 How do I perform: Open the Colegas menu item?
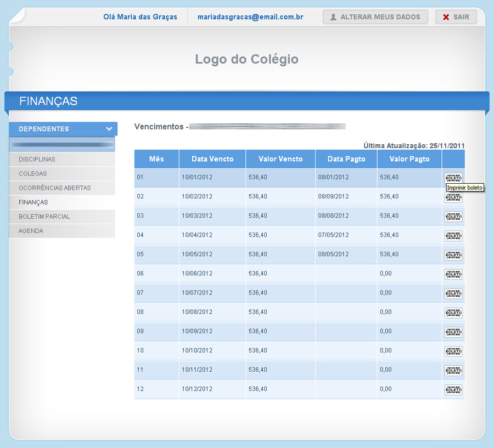[62, 174]
